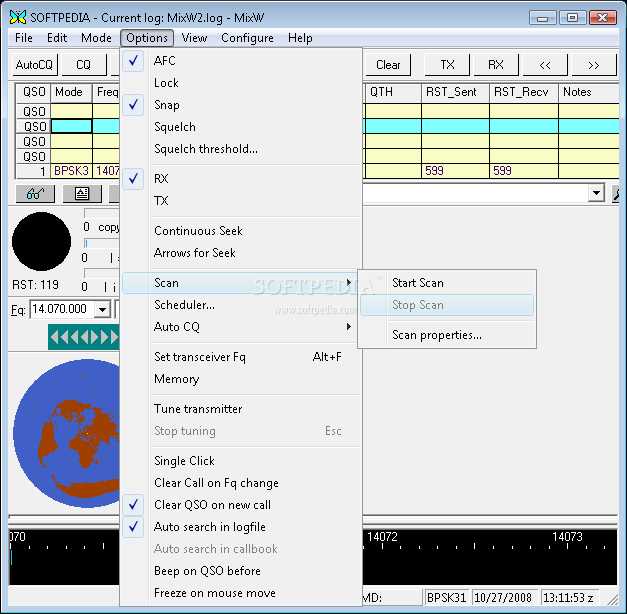
Task: Click the << macro page button
Action: [x=545, y=65]
